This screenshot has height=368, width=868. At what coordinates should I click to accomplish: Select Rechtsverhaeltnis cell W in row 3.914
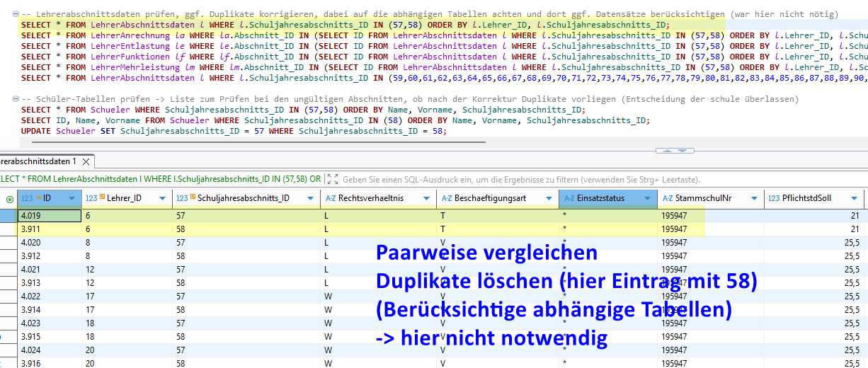pos(379,309)
